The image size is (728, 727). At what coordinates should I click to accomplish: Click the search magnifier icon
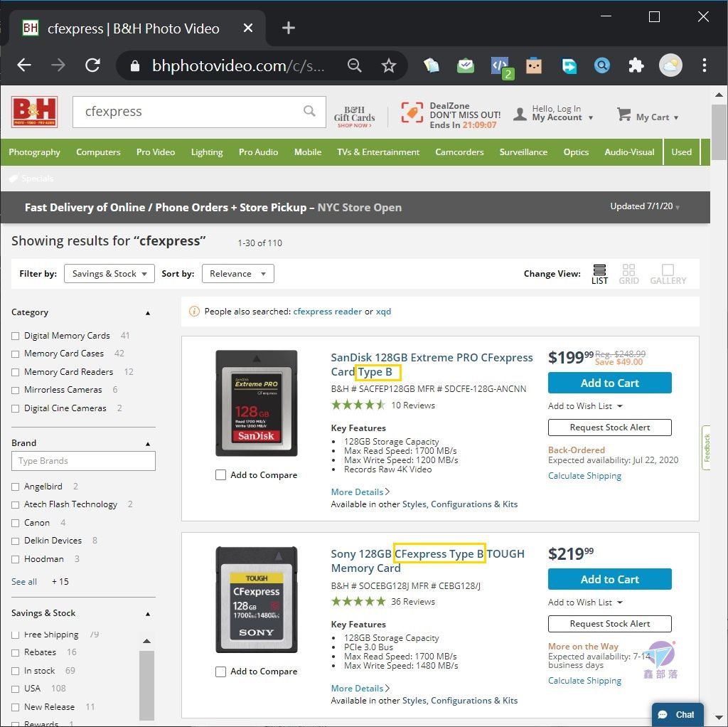[309, 110]
